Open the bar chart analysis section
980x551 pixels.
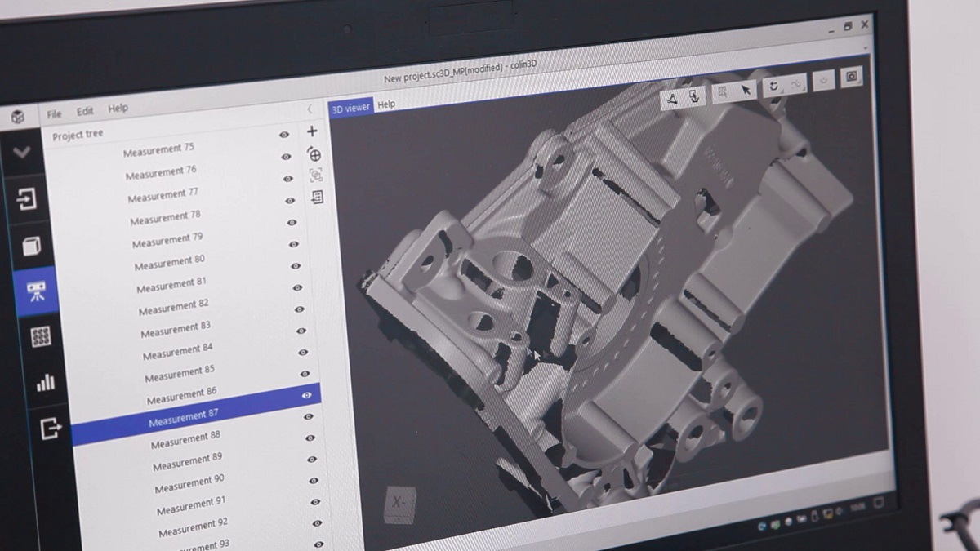point(46,382)
